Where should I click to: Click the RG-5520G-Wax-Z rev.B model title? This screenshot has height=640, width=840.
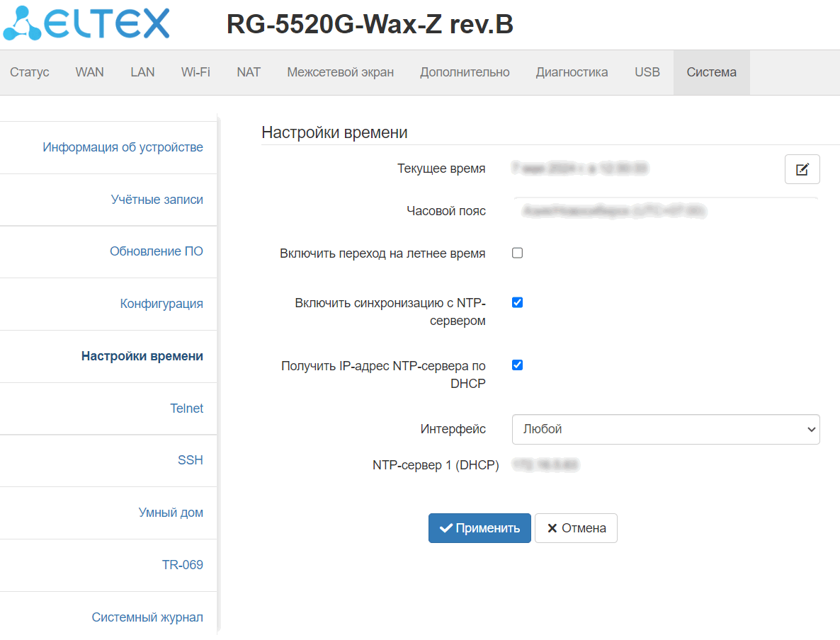pos(370,24)
